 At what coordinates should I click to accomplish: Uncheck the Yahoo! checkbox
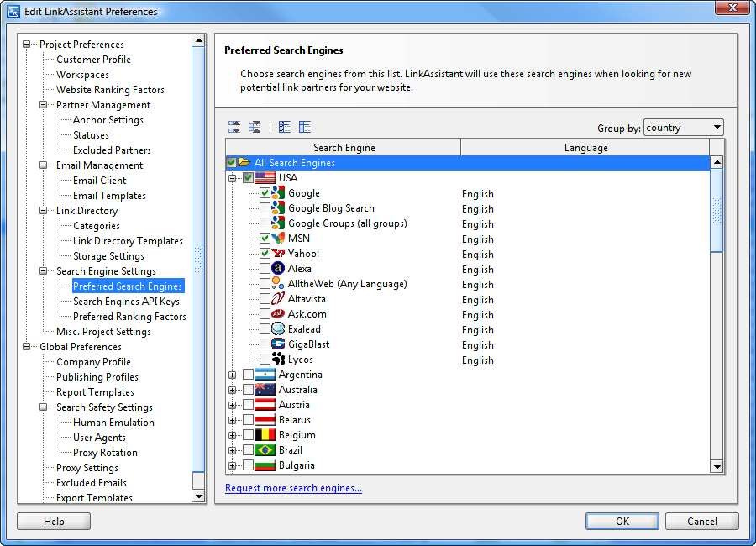tap(265, 253)
